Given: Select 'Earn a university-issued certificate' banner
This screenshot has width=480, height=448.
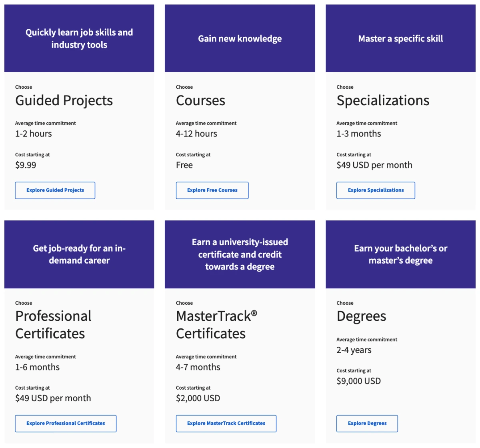Looking at the screenshot, I should pos(240,254).
